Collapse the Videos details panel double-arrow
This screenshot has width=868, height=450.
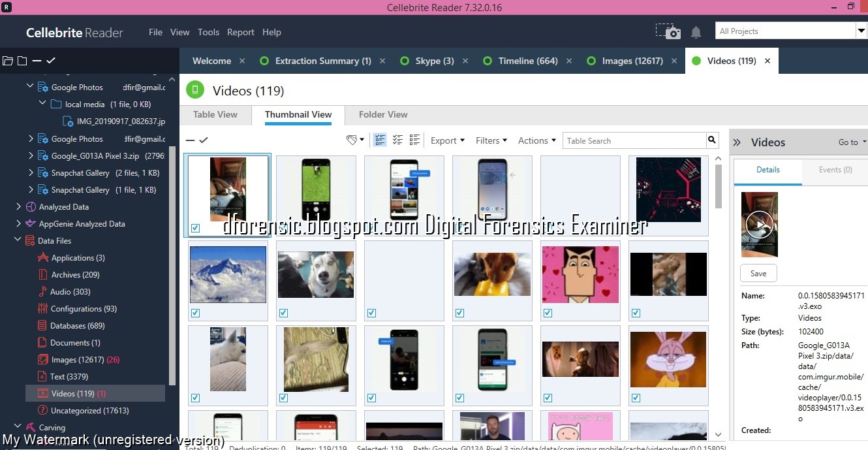click(737, 142)
